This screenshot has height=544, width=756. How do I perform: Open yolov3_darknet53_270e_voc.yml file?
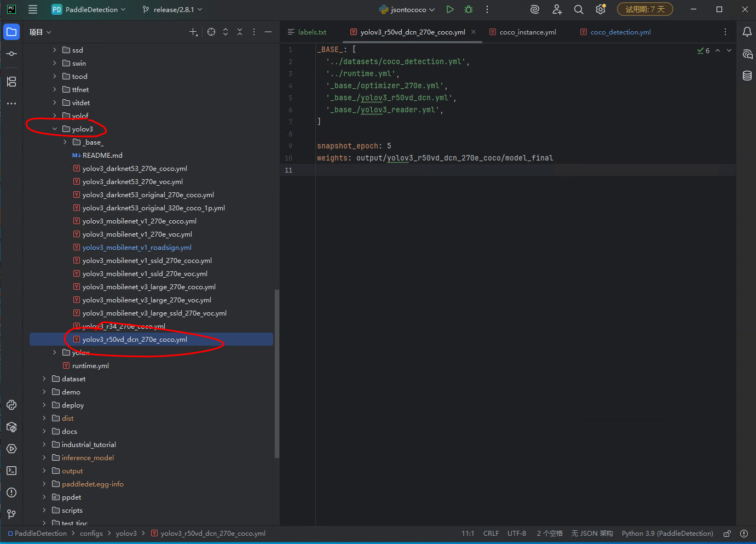(132, 182)
